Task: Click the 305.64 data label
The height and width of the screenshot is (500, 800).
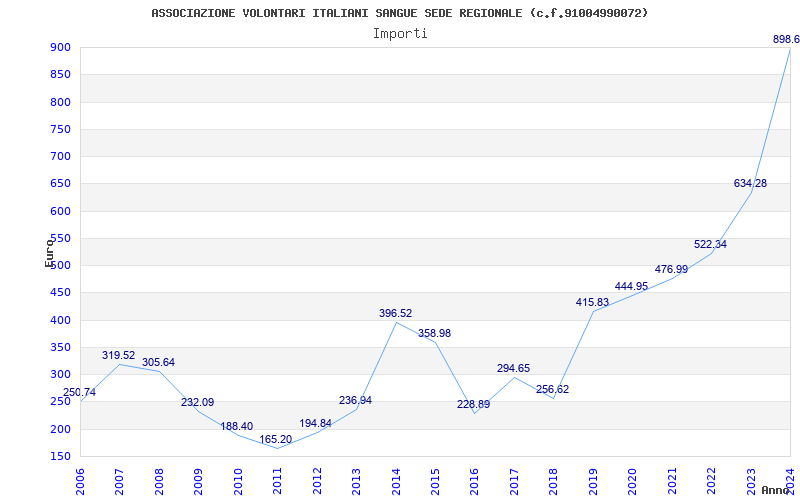Action: tap(158, 362)
